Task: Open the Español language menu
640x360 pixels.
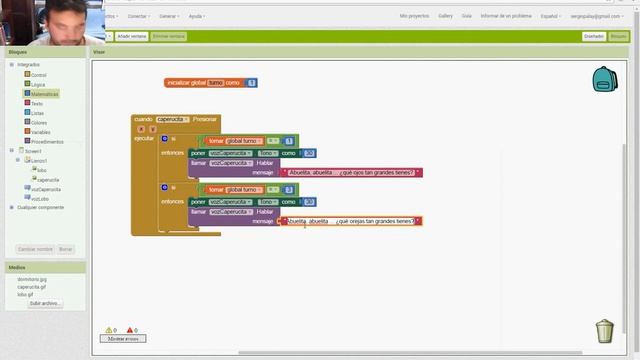Action: tap(551, 16)
